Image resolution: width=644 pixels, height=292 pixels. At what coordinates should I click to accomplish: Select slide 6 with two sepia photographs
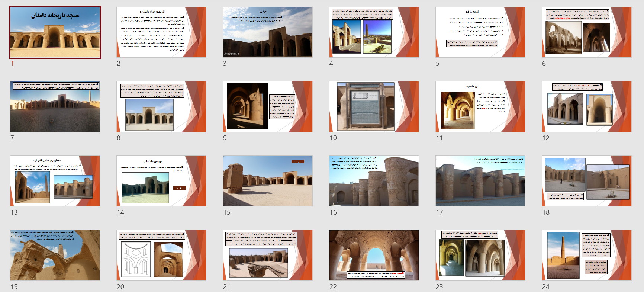pos(587,32)
